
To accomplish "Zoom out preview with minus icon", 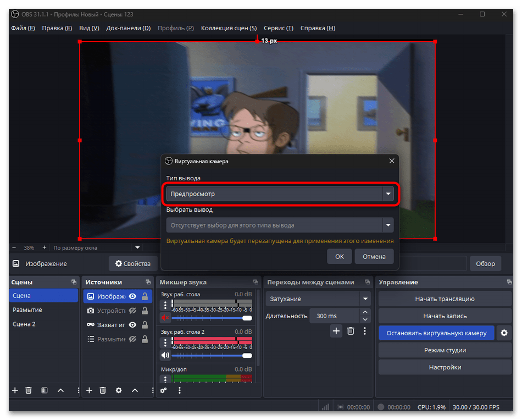I will tap(14, 247).
